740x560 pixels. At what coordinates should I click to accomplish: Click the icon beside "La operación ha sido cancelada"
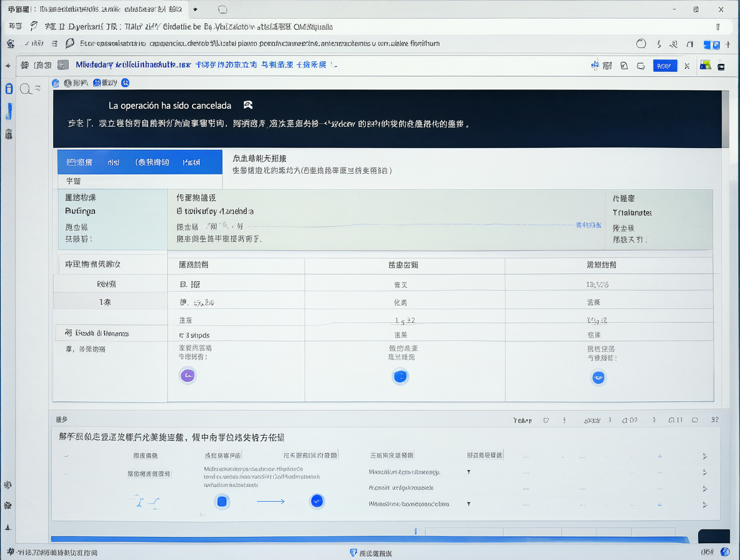tap(247, 105)
